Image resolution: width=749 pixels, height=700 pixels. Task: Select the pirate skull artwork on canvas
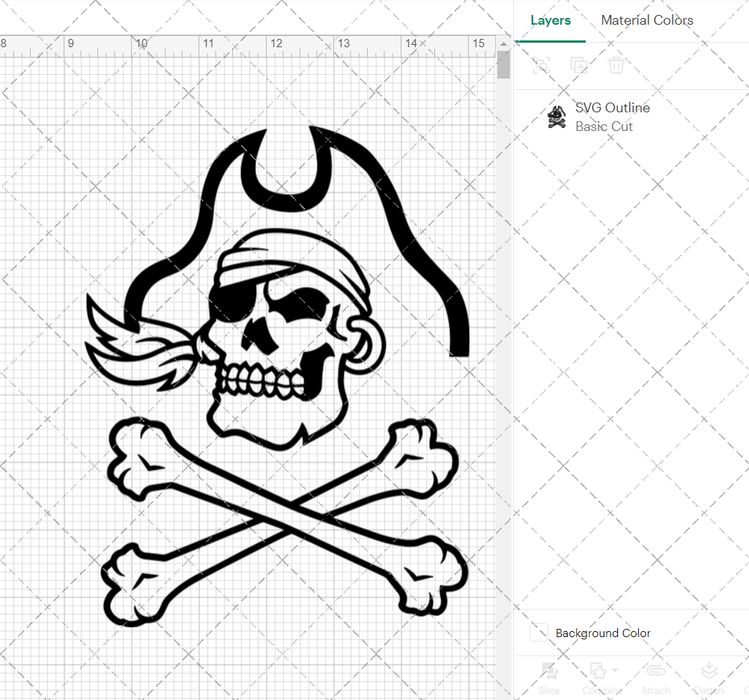point(277,377)
